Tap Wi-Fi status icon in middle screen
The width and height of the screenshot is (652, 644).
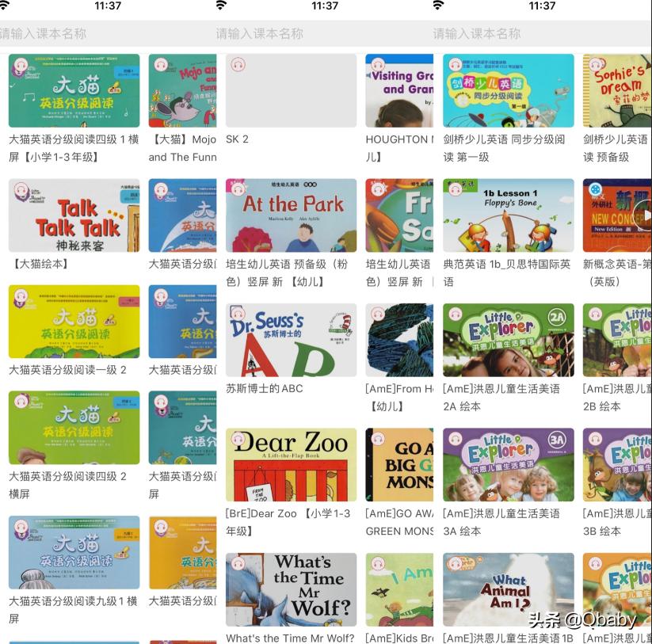221,6
